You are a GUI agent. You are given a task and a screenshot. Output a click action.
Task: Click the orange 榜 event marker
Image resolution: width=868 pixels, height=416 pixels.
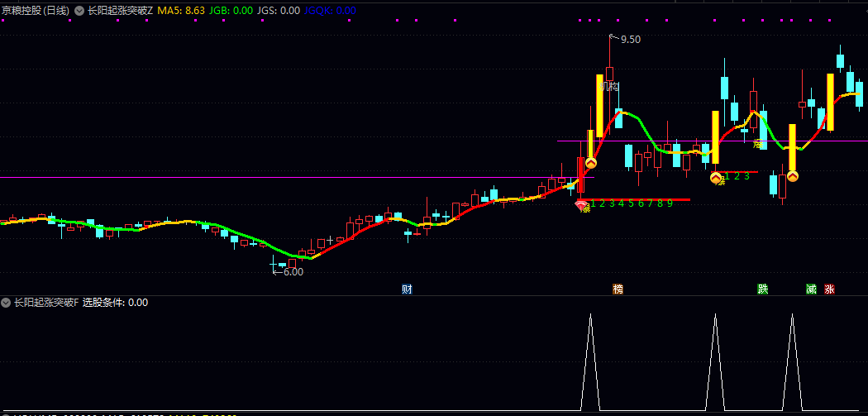[x=618, y=289]
